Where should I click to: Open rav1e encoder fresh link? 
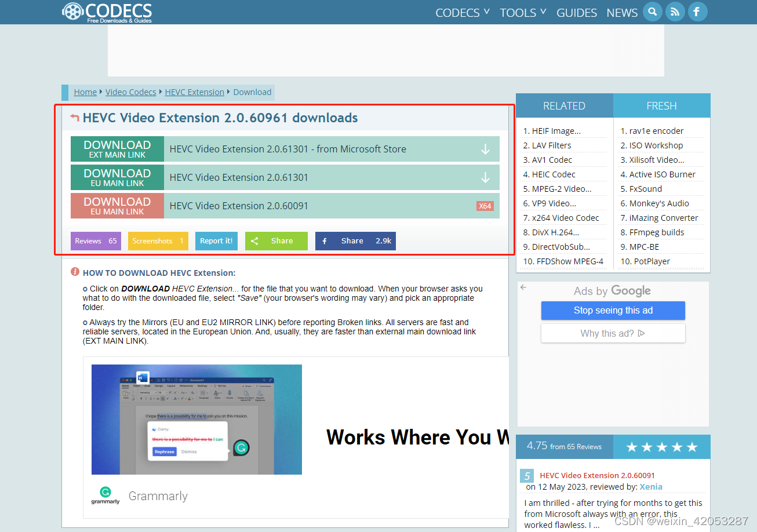pyautogui.click(x=656, y=131)
